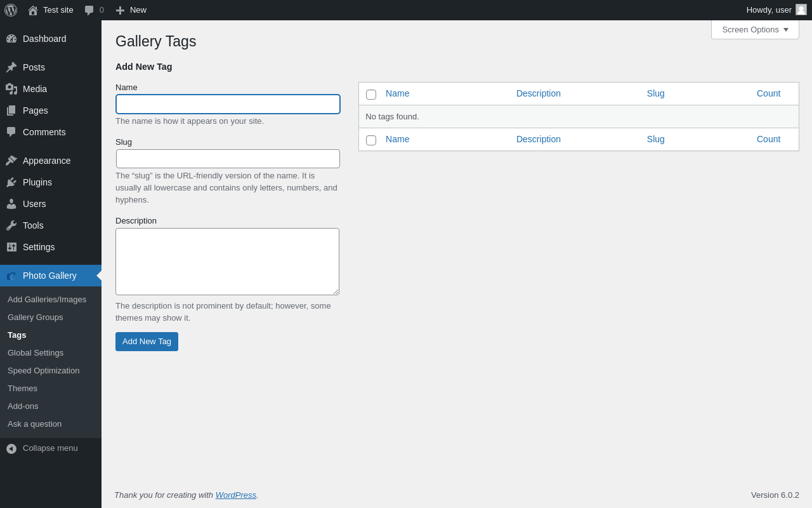This screenshot has width=812, height=508.
Task: Open the Gallery Groups submenu item
Action: (36, 317)
